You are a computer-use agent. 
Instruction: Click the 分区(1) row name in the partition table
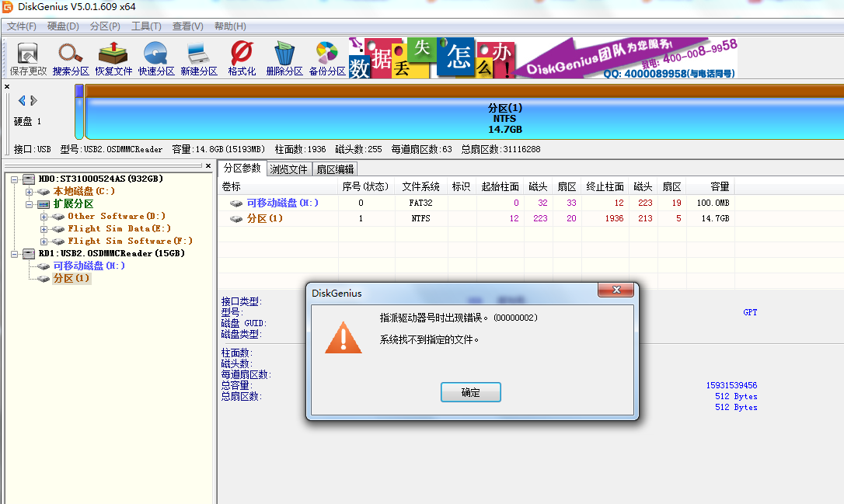tap(265, 219)
